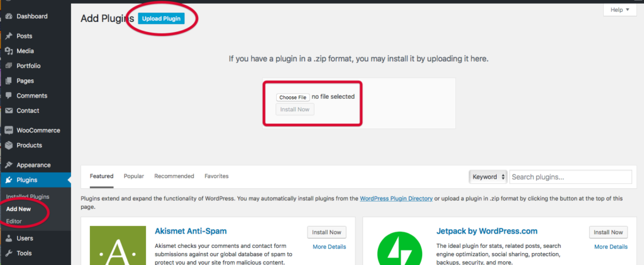Image resolution: width=644 pixels, height=265 pixels.
Task: Click the Users person icon
Action: click(x=9, y=239)
